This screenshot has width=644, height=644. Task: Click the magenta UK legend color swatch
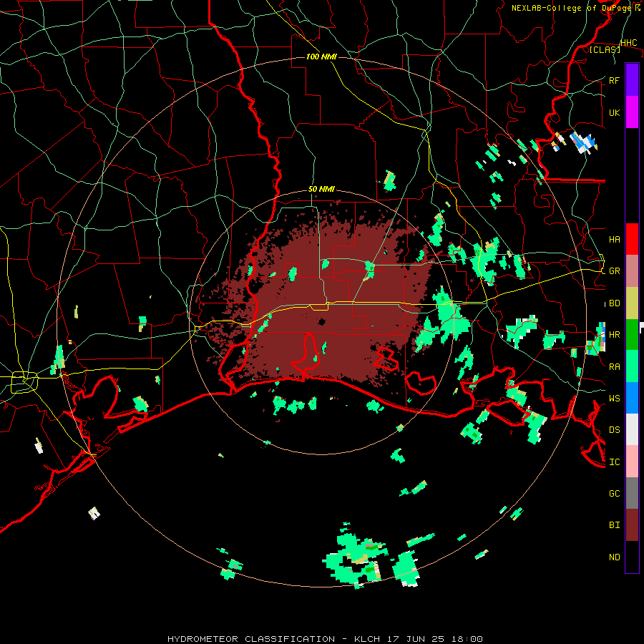[632, 112]
